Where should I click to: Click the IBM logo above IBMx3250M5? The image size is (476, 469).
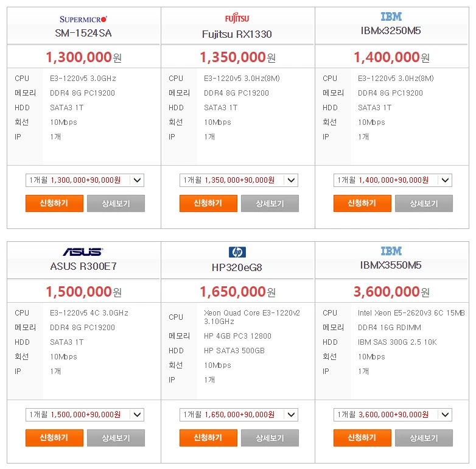(x=391, y=16)
